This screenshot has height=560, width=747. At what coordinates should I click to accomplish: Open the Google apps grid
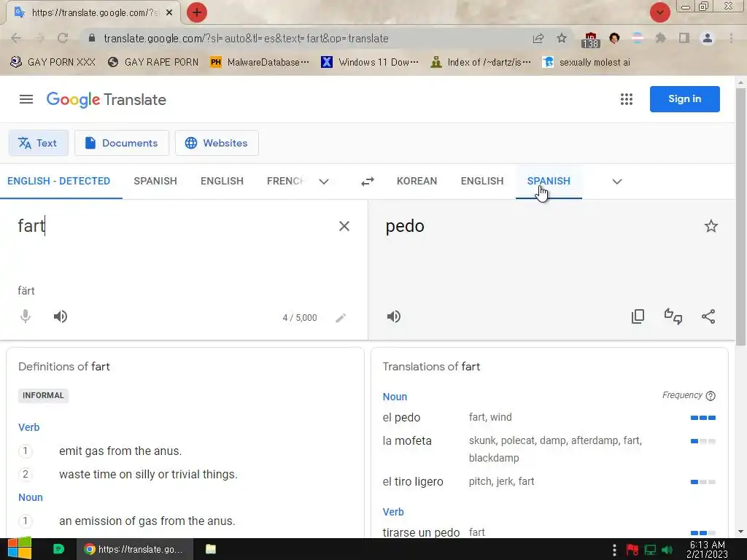(627, 99)
